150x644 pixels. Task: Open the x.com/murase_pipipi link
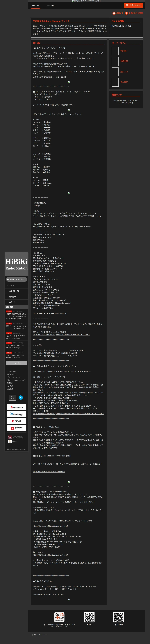coord(59,456)
